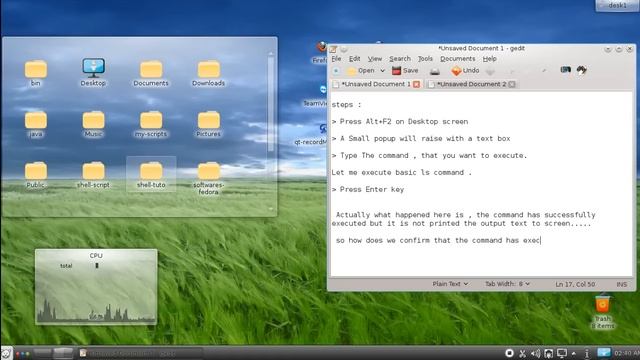This screenshot has height=360, width=640.
Task: Select the Desktop folder icon
Action: pyautogui.click(x=93, y=73)
